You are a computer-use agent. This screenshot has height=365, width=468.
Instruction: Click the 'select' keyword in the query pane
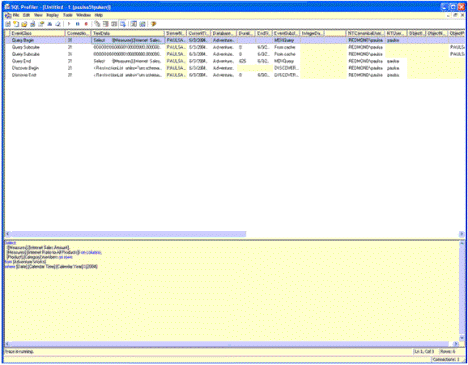click(10, 243)
